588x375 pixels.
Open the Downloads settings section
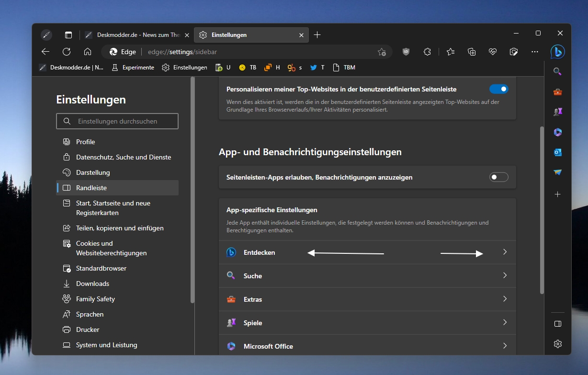(92, 284)
